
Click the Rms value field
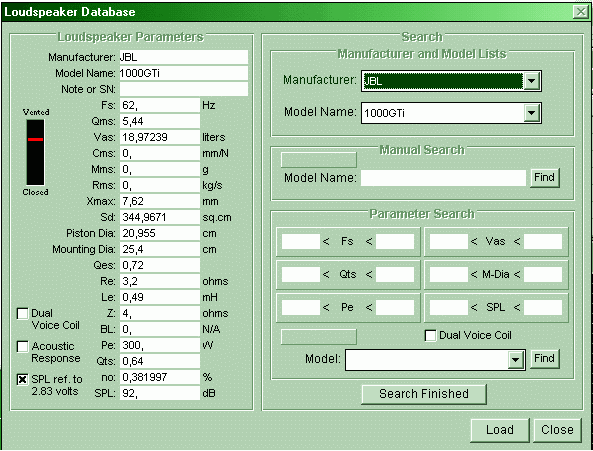click(x=160, y=185)
